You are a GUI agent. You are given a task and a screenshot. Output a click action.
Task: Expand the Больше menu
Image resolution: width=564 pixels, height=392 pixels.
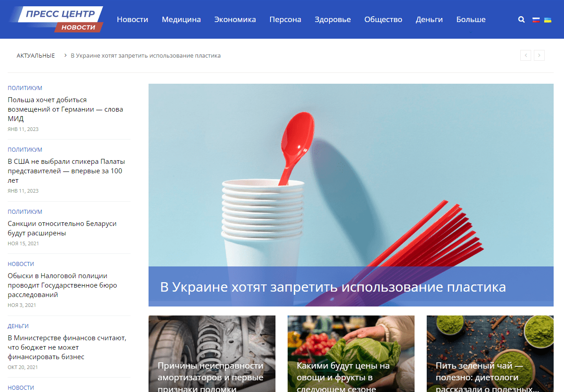471,19
